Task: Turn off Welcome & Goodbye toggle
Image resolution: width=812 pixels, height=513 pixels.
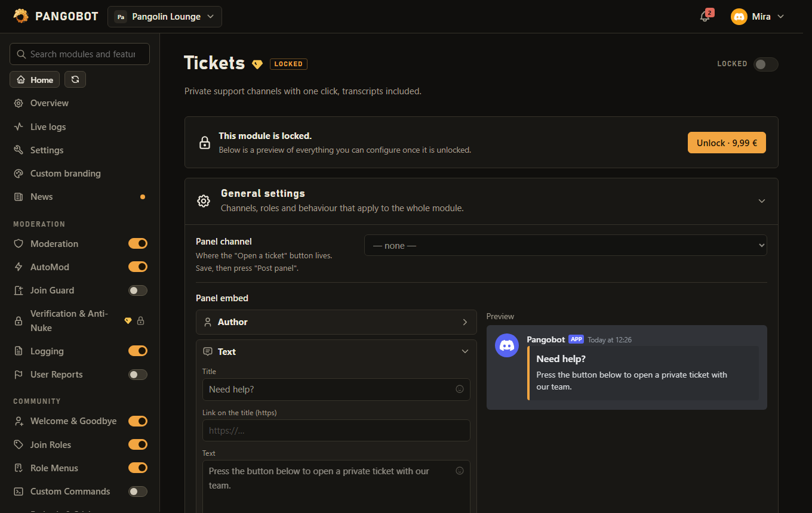Action: (x=138, y=421)
